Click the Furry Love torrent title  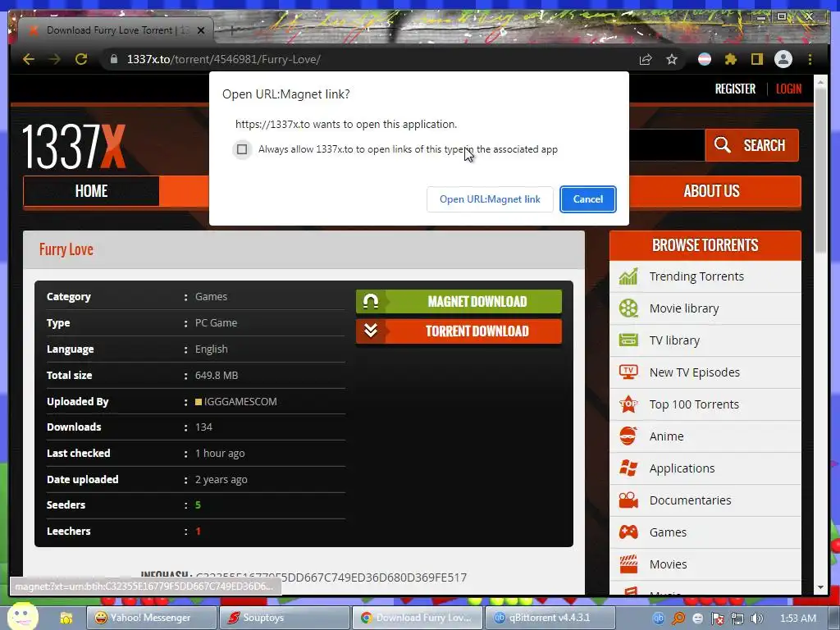point(66,249)
